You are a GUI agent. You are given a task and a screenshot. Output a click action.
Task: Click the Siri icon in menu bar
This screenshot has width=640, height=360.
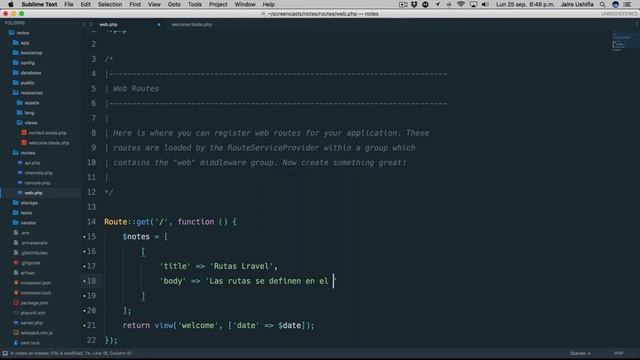click(616, 4)
